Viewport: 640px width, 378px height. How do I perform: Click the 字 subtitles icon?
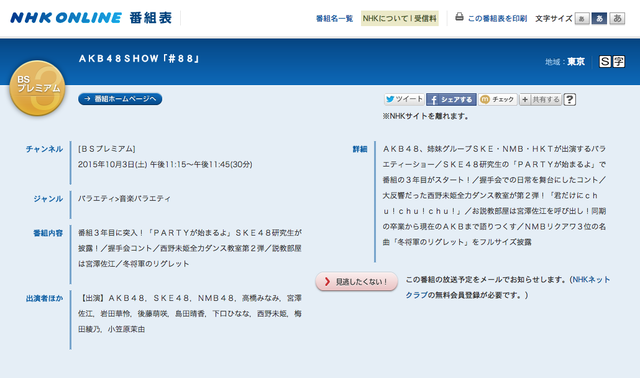(x=619, y=62)
